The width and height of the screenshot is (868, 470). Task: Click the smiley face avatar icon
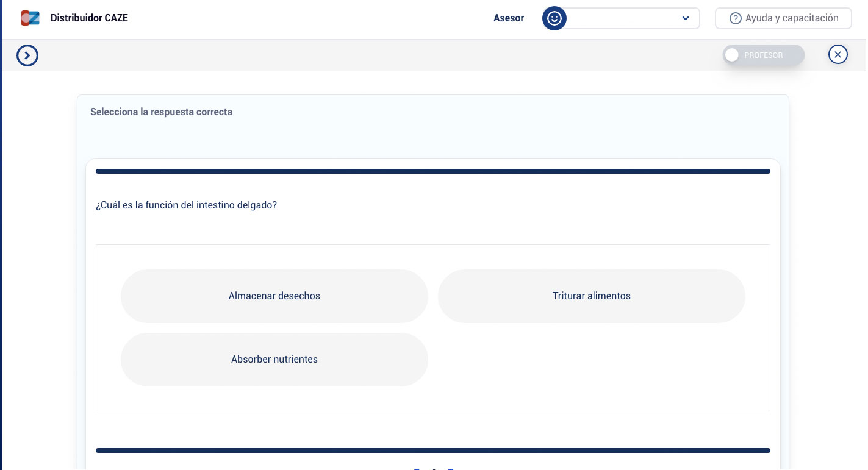[x=554, y=18]
